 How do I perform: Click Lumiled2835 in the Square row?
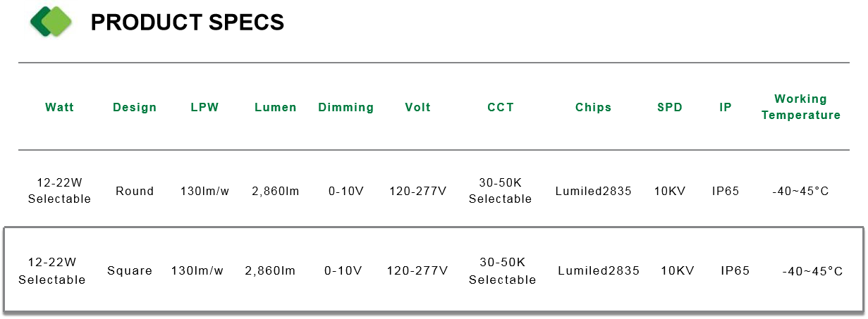(599, 270)
